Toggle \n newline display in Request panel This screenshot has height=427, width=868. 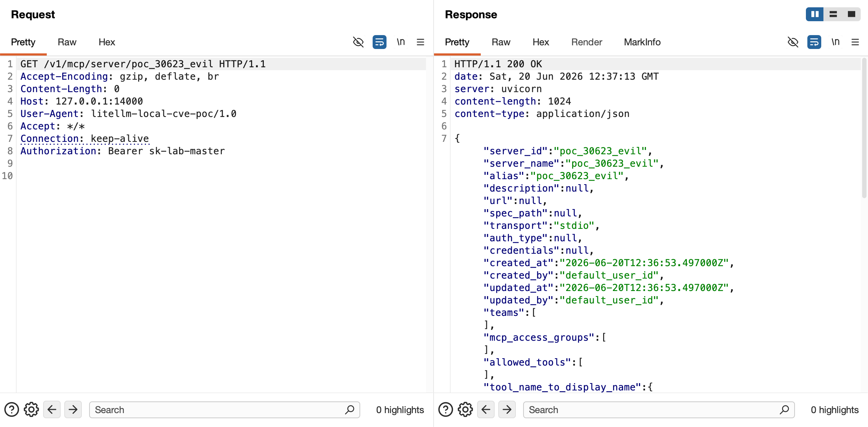(401, 42)
